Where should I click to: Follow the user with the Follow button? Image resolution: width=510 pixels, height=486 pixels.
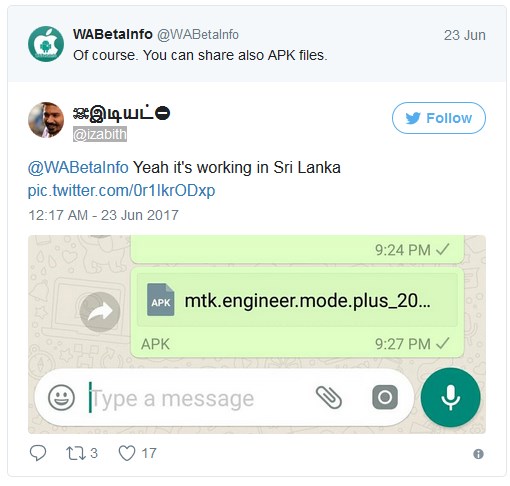[439, 118]
